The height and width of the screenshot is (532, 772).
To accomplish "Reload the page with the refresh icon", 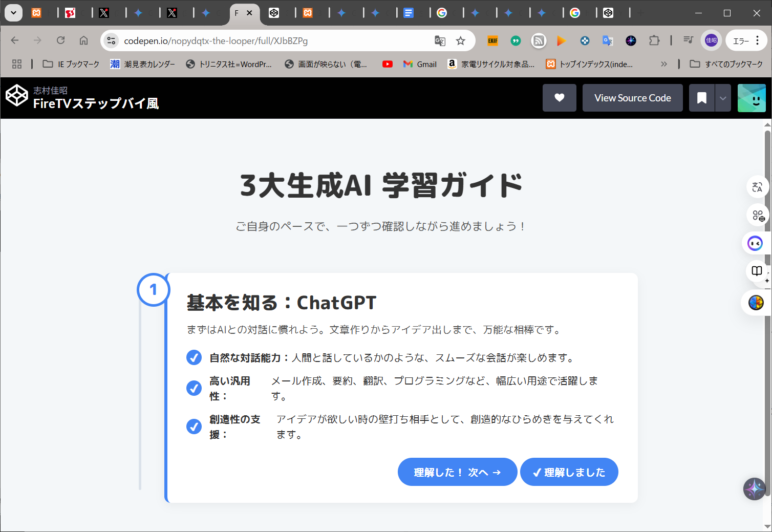I will click(x=60, y=40).
